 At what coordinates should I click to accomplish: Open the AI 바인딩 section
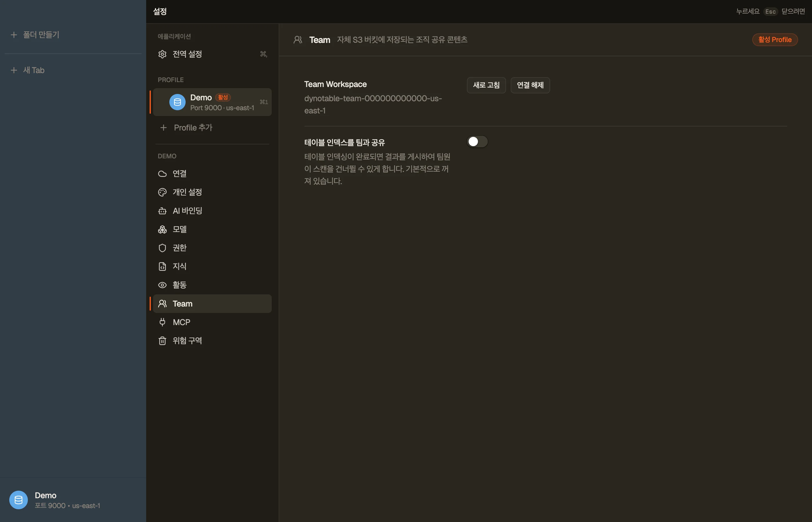[212, 211]
